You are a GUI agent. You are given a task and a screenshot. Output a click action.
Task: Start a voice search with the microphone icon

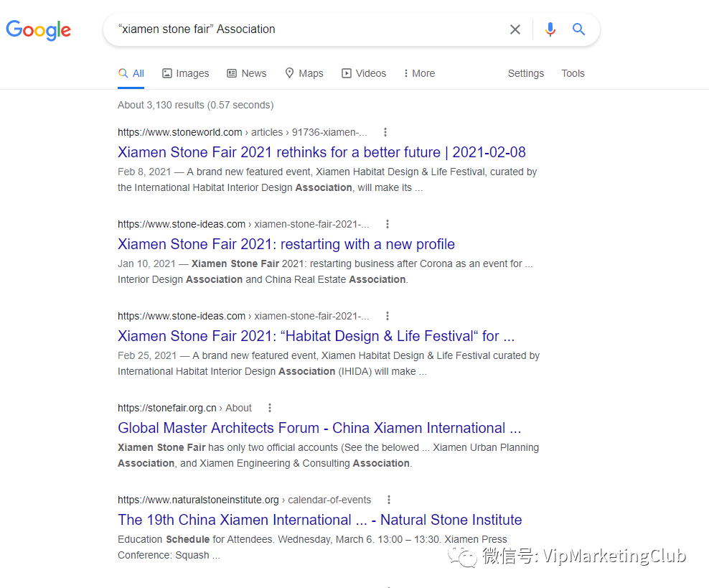coord(550,29)
